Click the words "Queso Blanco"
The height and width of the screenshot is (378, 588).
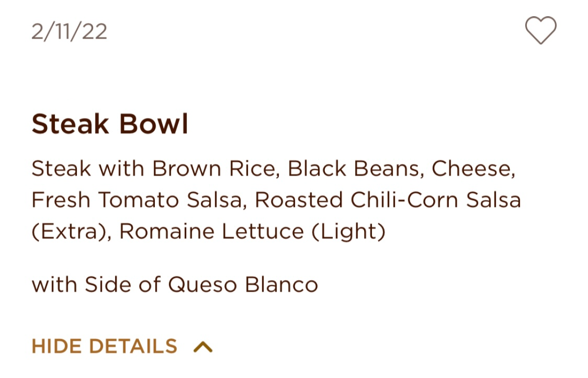(x=243, y=284)
